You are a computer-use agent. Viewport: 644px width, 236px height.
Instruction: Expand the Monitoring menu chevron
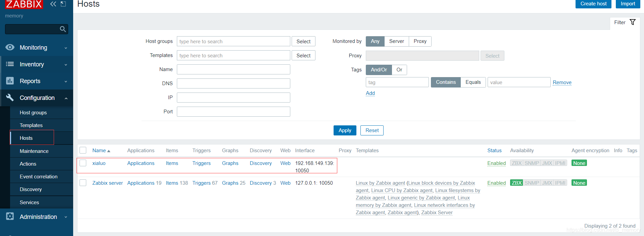coord(66,48)
